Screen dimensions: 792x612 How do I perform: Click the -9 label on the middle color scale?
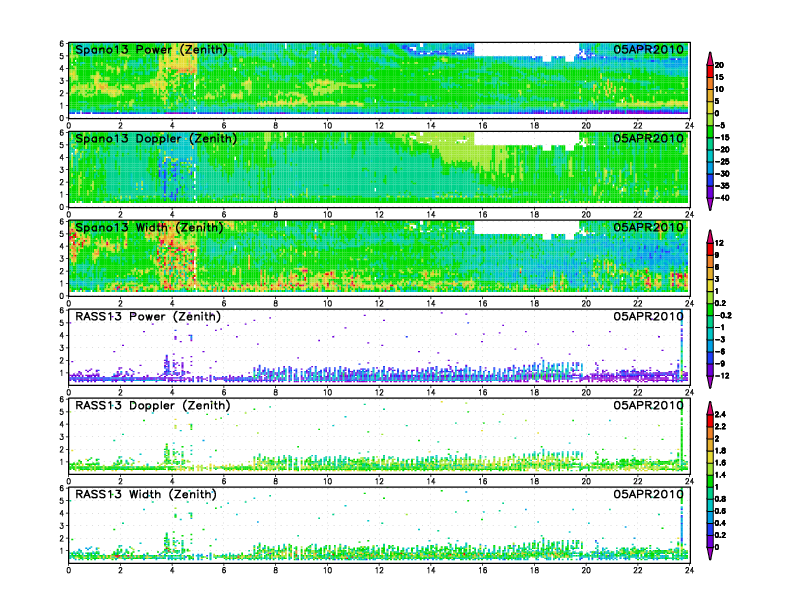[719, 364]
